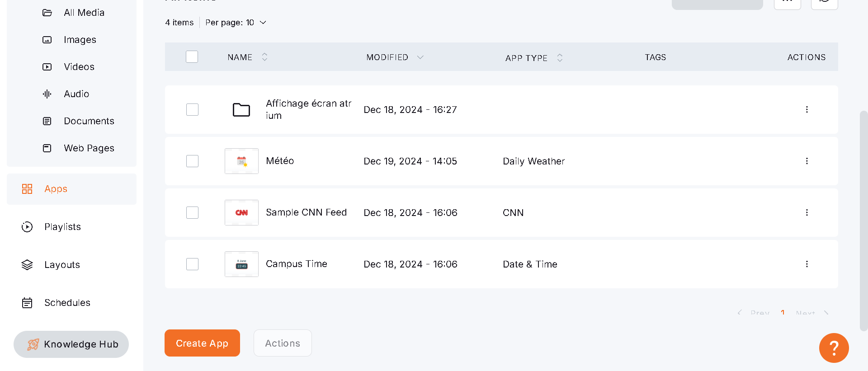Open the help question mark button
This screenshot has height=371, width=868.
tap(834, 348)
